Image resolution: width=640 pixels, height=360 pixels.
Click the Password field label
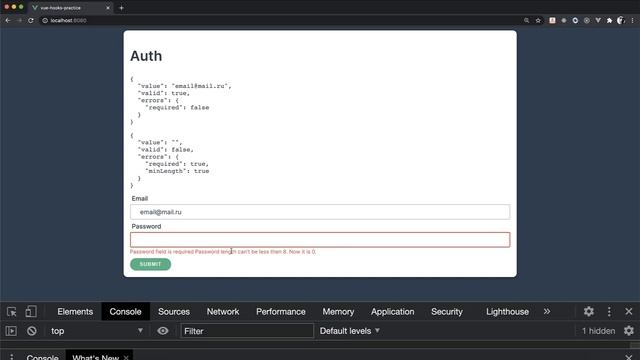click(x=146, y=226)
